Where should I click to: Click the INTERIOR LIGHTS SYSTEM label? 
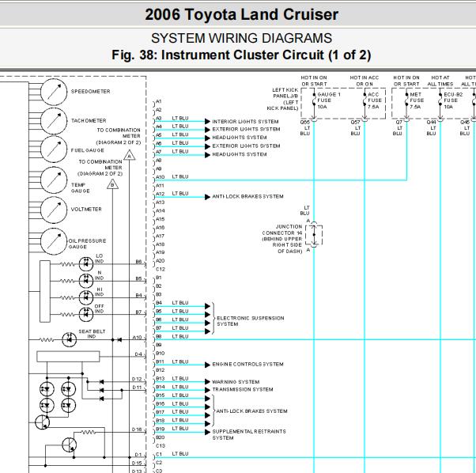tap(245, 122)
